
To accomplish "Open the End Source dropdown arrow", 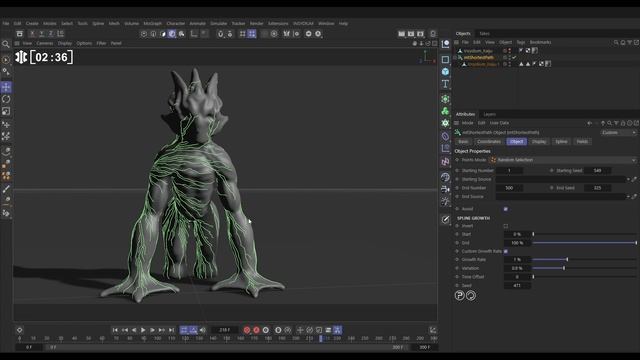I will (x=629, y=197).
